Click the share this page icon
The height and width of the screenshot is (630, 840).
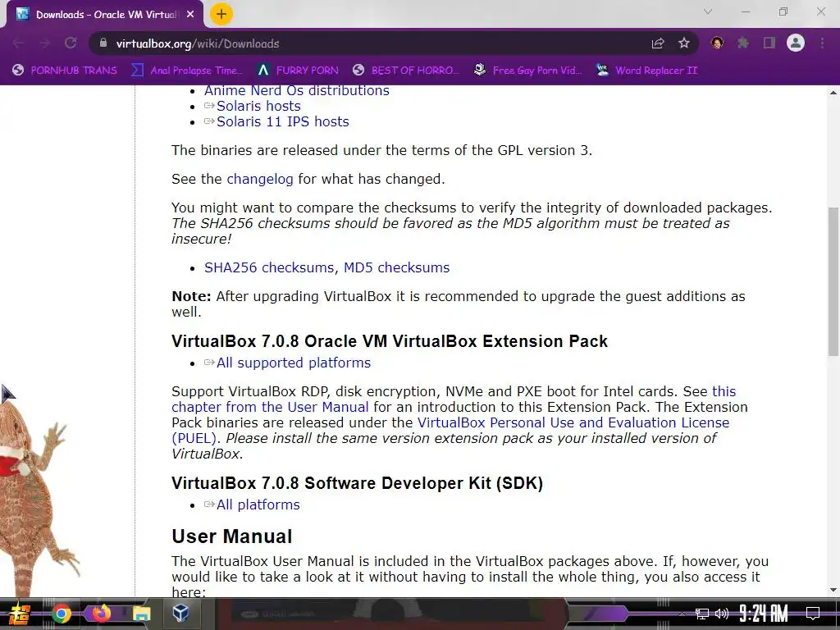pyautogui.click(x=658, y=43)
